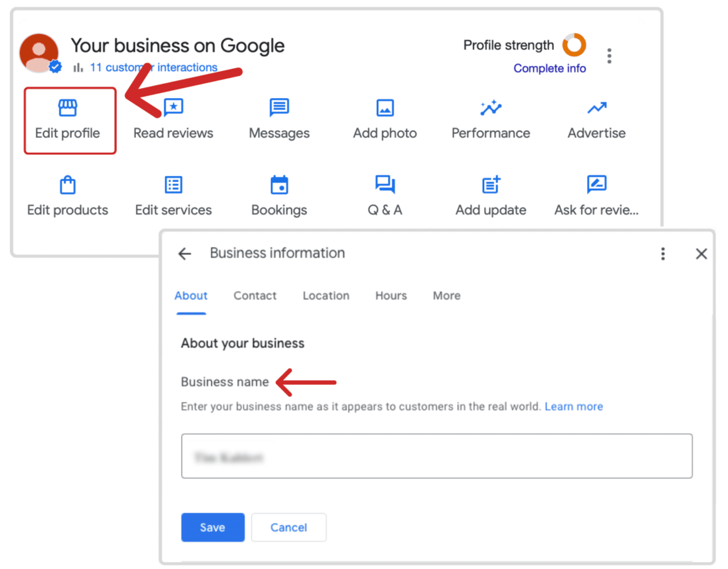Image resolution: width=728 pixels, height=569 pixels.
Task: Open the Edit products shopping bag icon
Action: (x=68, y=185)
